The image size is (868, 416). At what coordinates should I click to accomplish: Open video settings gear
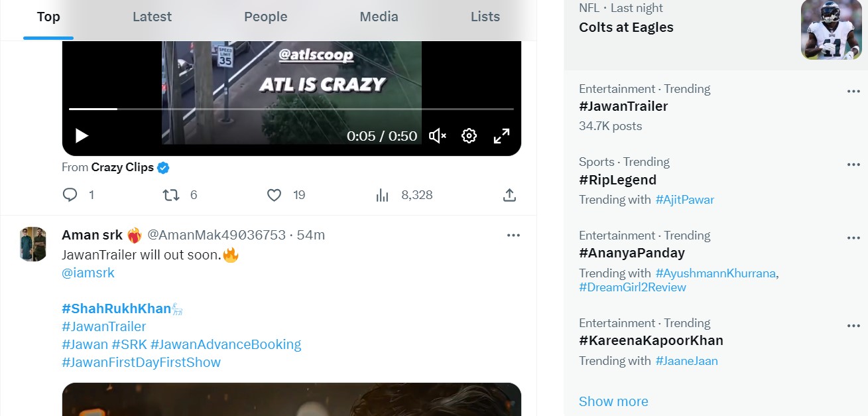(469, 136)
